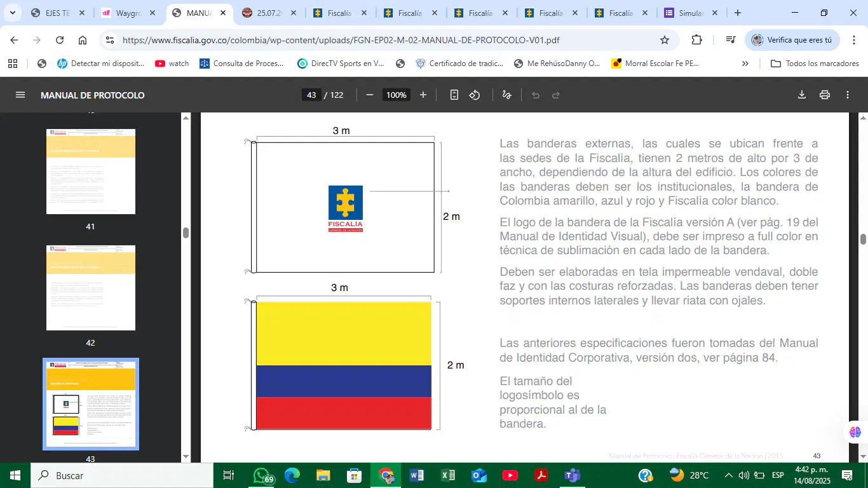Viewport: 868px width, 488px height.
Task: Open Microsoft Word from the taskbar
Action: tap(417, 475)
